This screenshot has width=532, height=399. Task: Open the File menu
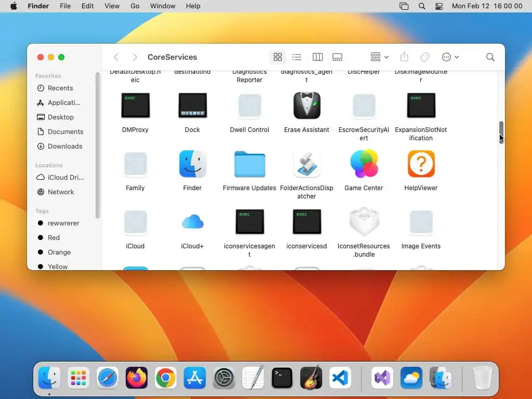65,6
